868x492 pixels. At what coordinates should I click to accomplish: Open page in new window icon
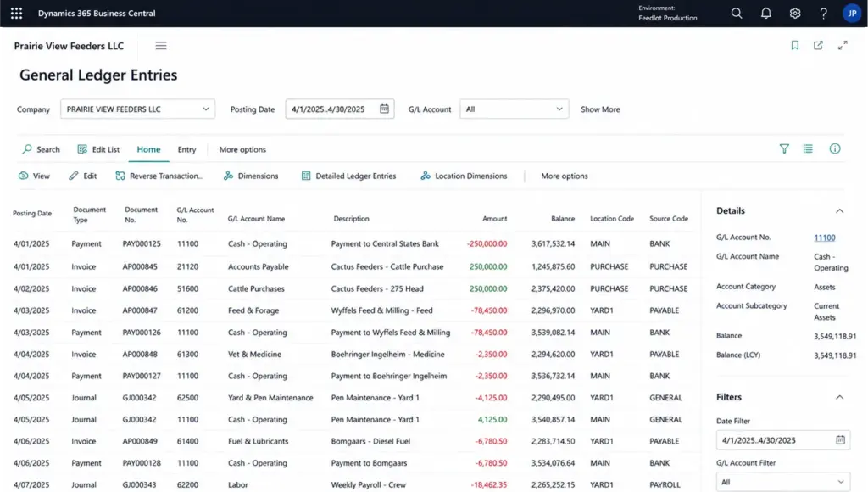pos(818,46)
